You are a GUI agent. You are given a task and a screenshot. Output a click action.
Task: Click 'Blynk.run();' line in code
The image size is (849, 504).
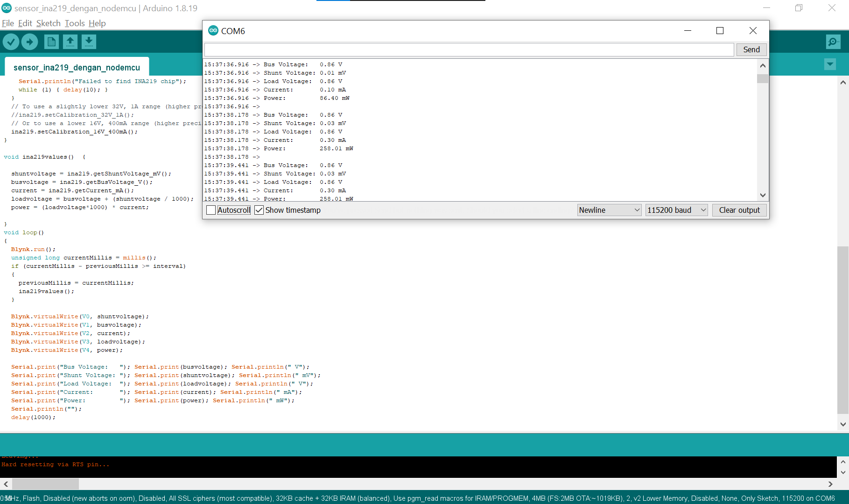click(33, 249)
